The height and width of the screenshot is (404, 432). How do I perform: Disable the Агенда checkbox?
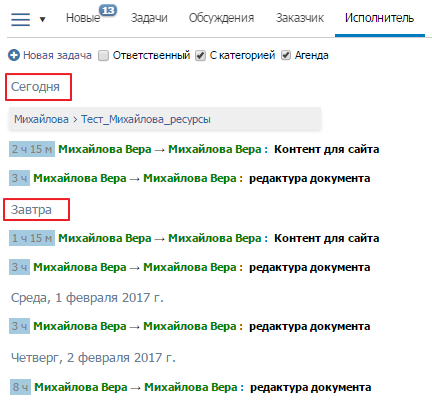(x=286, y=55)
